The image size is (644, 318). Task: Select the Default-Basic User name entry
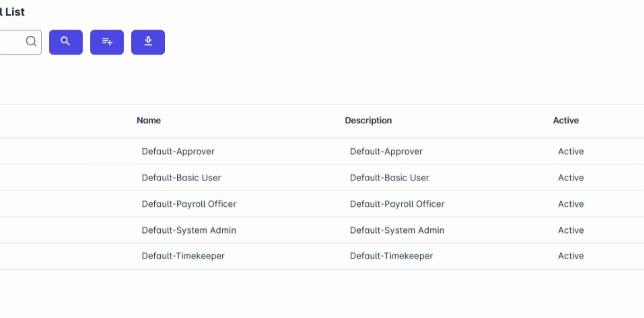[181, 178]
